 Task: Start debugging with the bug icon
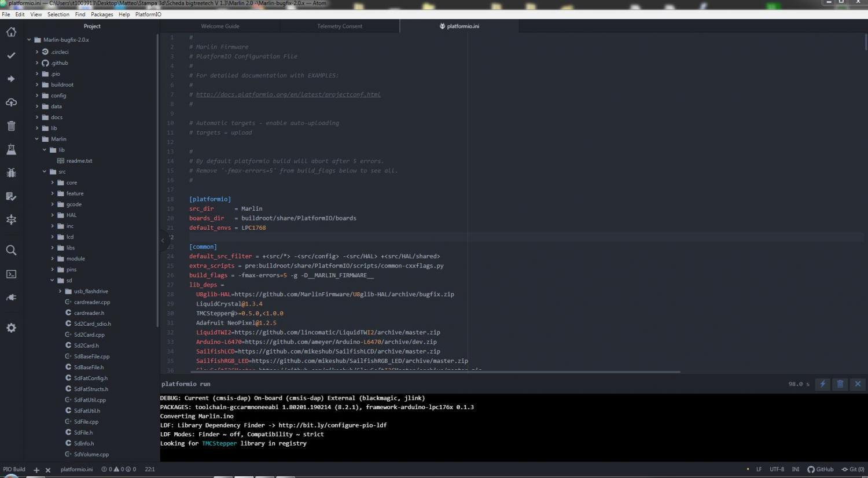point(11,172)
